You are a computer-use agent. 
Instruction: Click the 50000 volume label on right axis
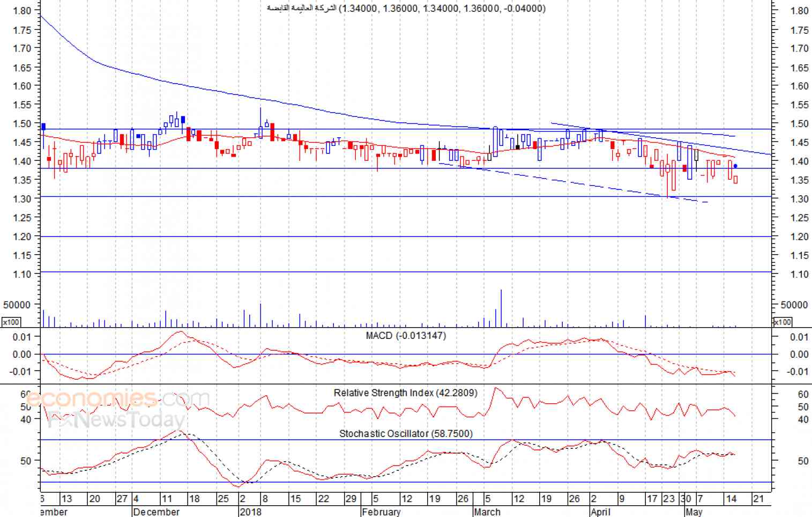[794, 305]
